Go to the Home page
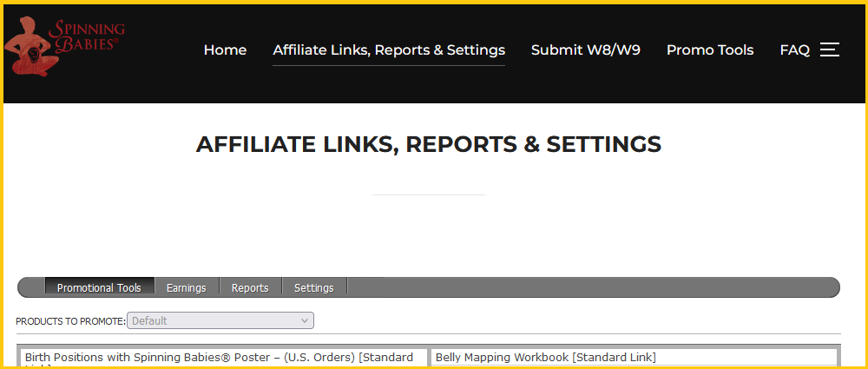The image size is (868, 369). point(225,49)
